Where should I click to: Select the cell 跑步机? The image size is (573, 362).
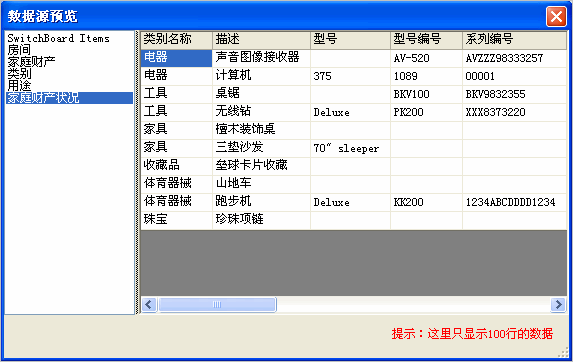point(261,202)
